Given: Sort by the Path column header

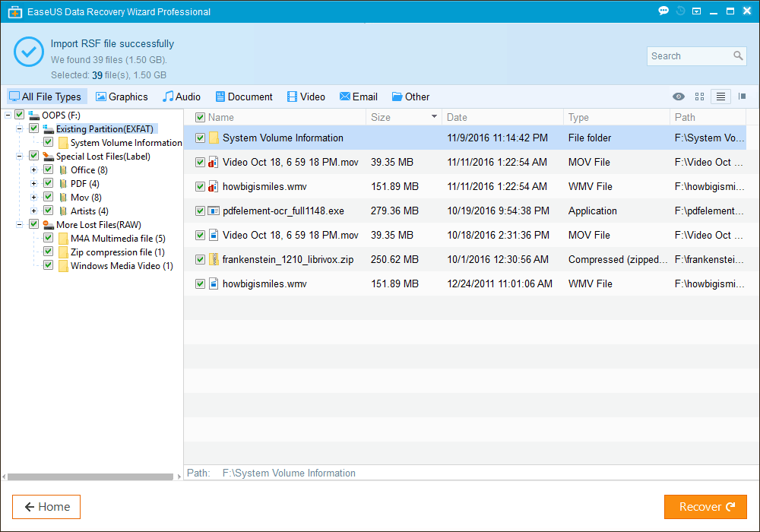Looking at the screenshot, I should (685, 117).
